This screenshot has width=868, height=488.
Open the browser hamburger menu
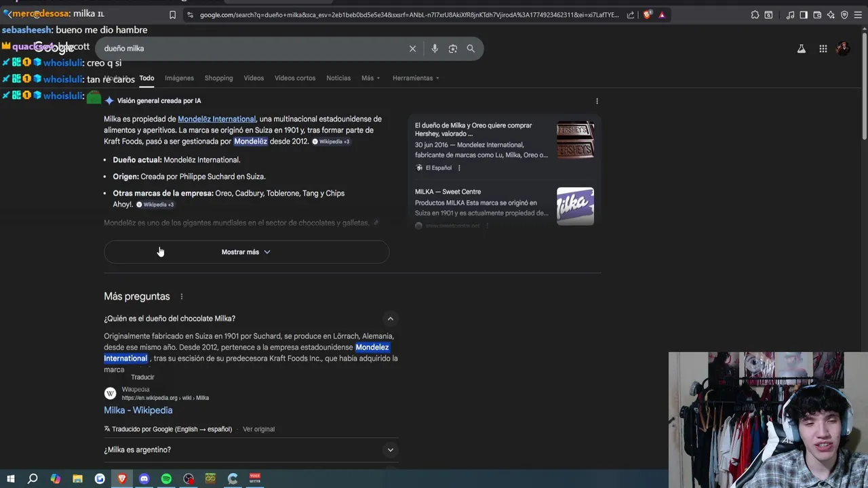coord(859,15)
